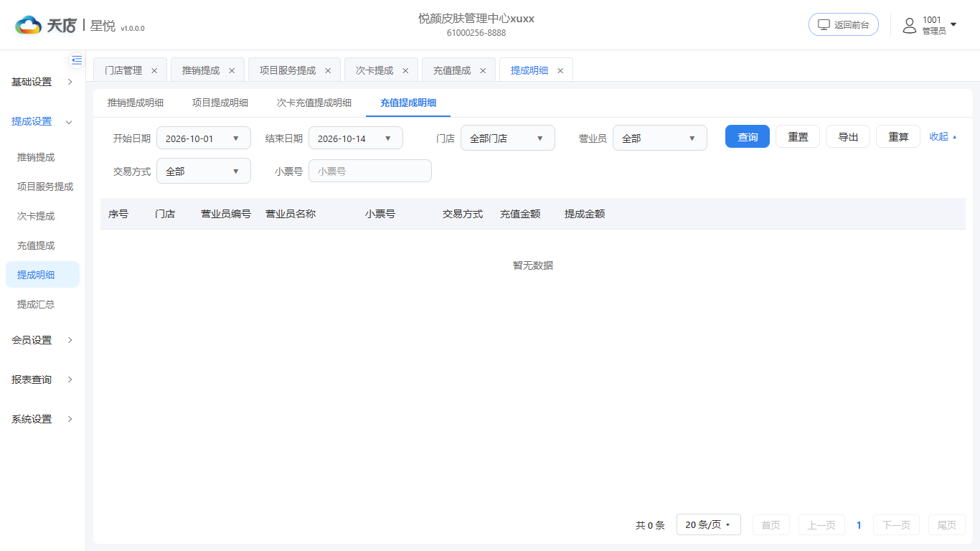Image resolution: width=980 pixels, height=551 pixels.
Task: Switch to the 次卡充值提成明细 tab
Action: pos(314,103)
